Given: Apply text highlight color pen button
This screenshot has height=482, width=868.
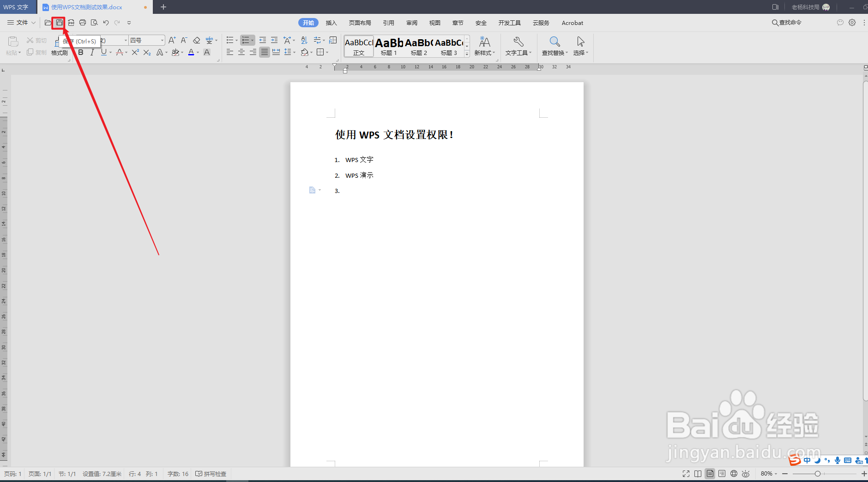Looking at the screenshot, I should [175, 52].
